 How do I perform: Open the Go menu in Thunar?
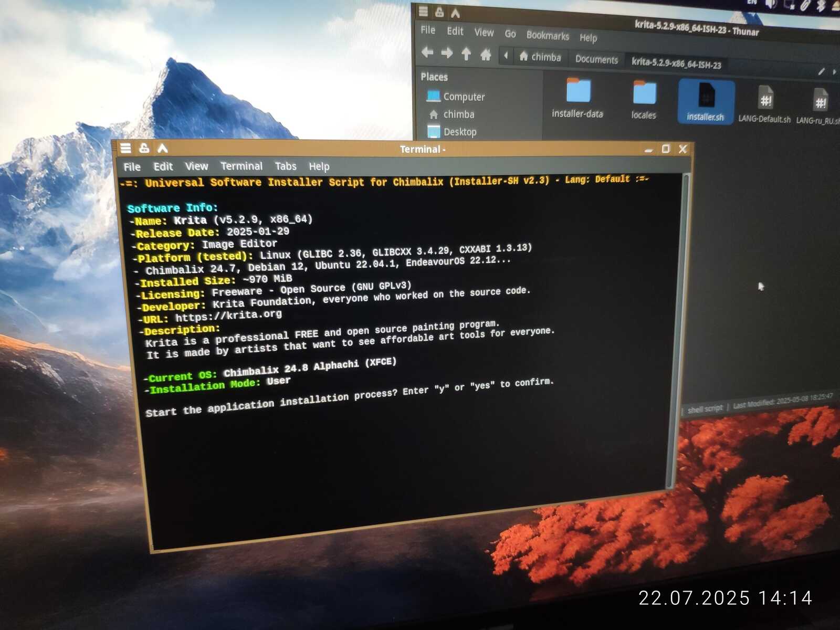[x=510, y=34]
